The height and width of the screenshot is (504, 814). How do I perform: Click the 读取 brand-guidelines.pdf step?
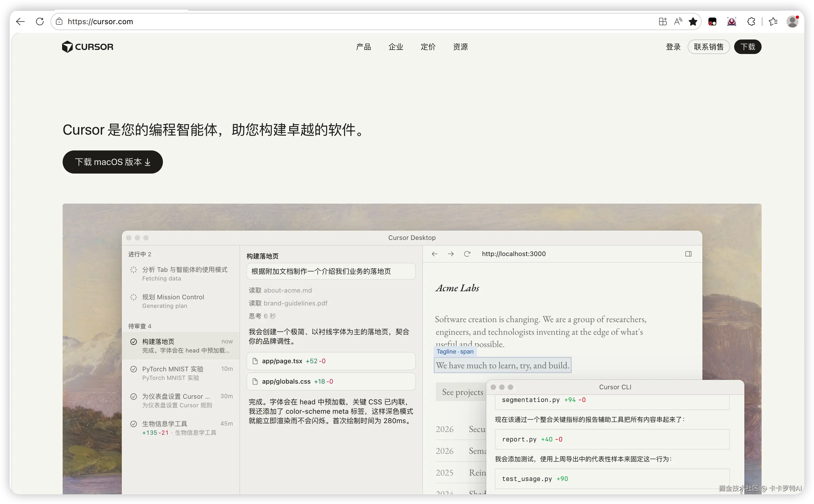(288, 303)
